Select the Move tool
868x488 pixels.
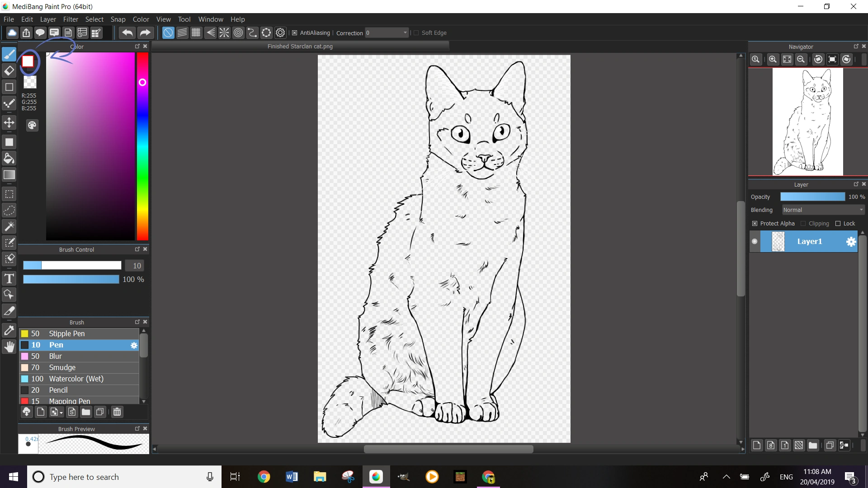[x=9, y=123]
